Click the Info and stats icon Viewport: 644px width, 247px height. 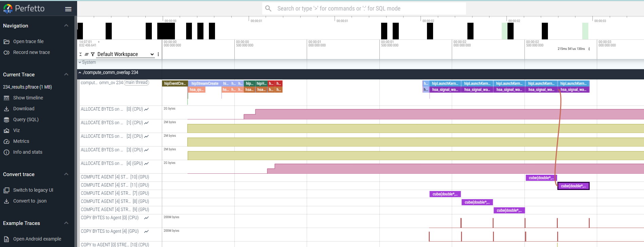click(x=6, y=152)
